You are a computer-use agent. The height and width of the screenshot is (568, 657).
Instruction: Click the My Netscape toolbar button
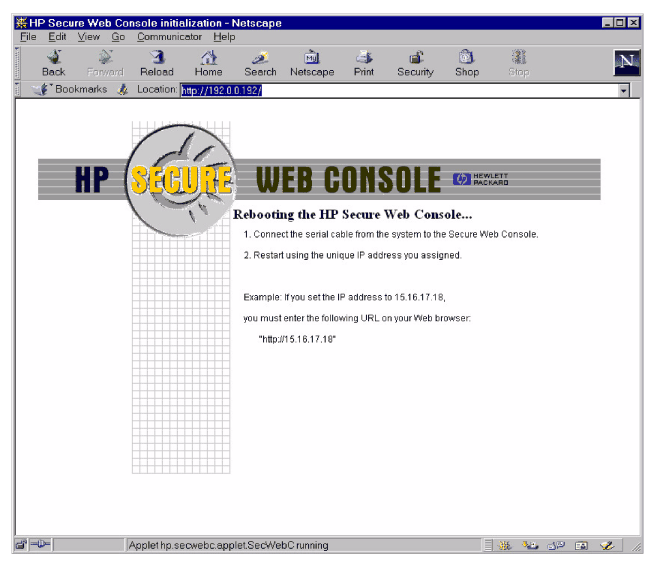(x=312, y=63)
